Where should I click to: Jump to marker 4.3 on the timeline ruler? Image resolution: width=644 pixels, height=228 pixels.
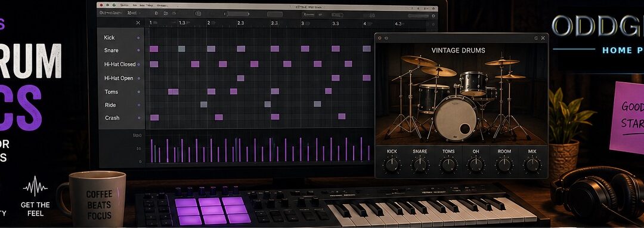(398, 23)
